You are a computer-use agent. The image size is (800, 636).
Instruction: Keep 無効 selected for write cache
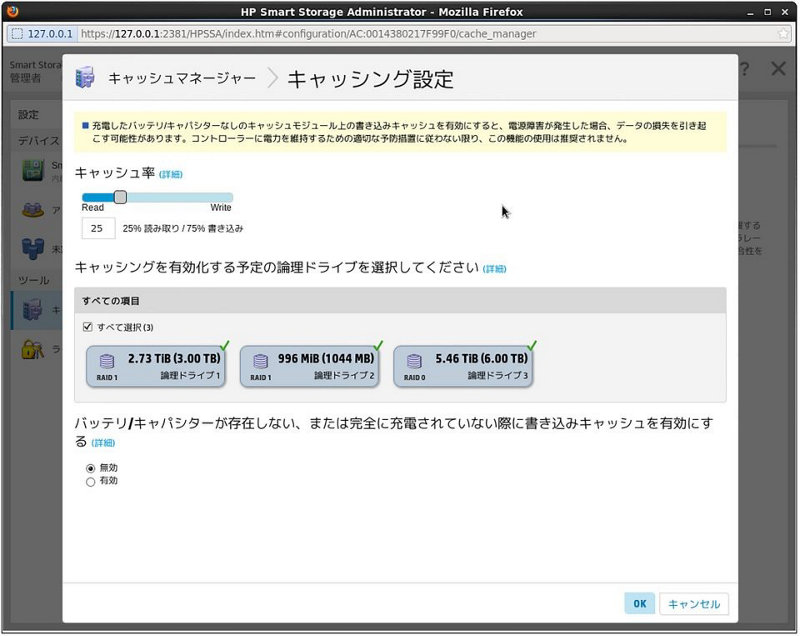click(x=89, y=467)
